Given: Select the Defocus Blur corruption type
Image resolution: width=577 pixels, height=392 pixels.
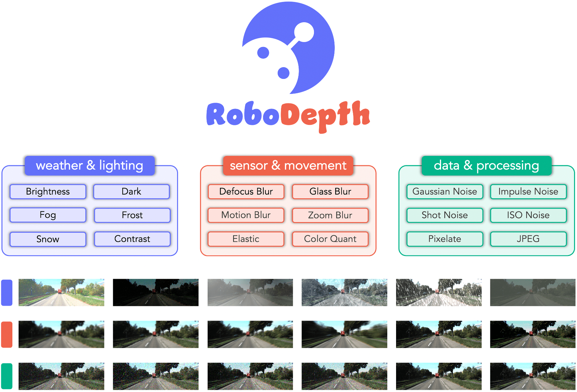Looking at the screenshot, I should click(246, 191).
